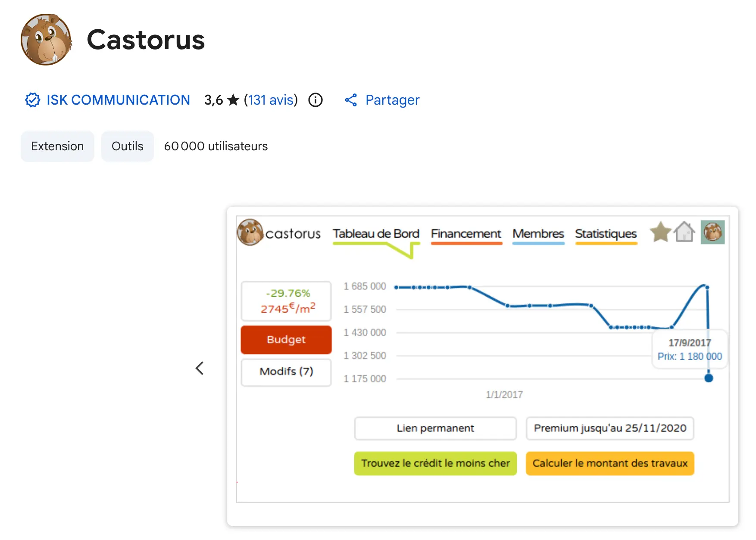Click the extension screenshot preview image
This screenshot has width=756, height=540.
coord(483,366)
